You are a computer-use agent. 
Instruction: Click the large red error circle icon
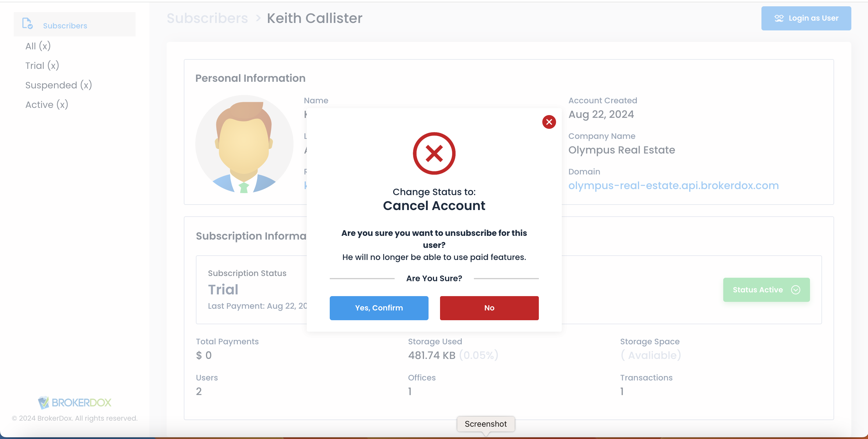[x=434, y=154]
